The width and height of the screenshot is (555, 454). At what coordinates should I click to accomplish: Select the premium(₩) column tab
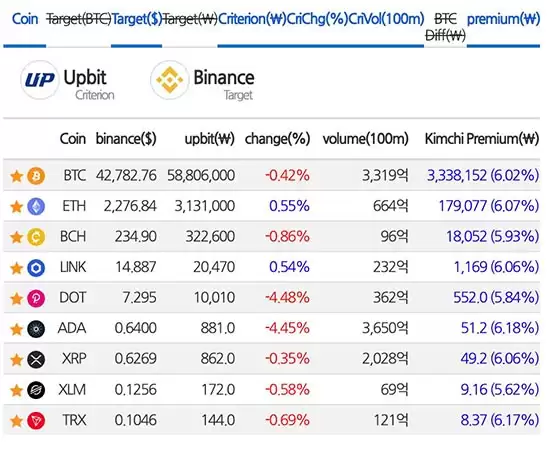tap(503, 19)
